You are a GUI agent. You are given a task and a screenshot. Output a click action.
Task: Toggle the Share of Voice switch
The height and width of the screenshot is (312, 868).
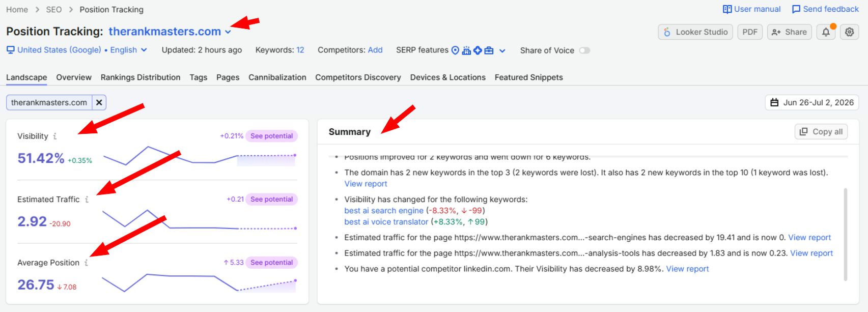584,50
